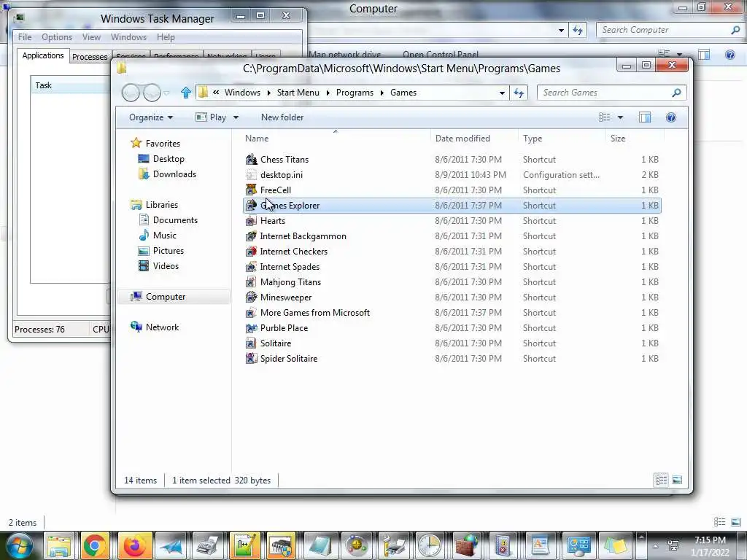Viewport: 747px width, 560px height.
Task: Open Windows Explorer from the taskbar
Action: coord(58,545)
